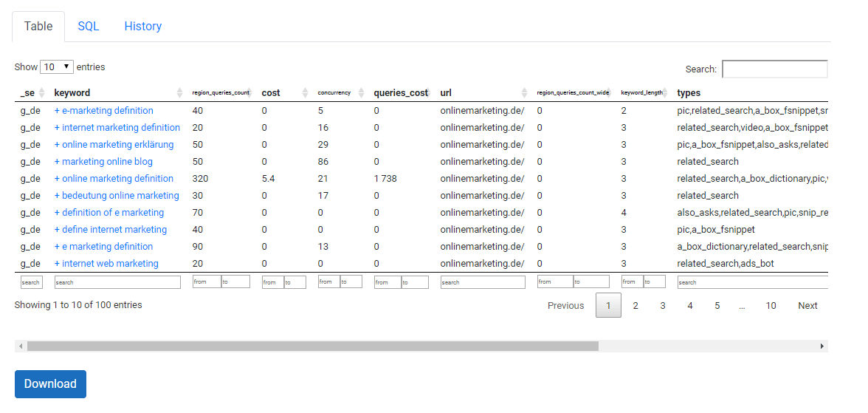Sort by cost column arrows

coord(305,92)
